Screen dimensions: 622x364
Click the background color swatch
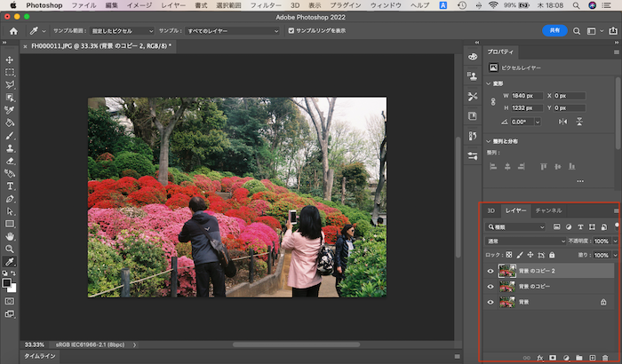tap(13, 289)
